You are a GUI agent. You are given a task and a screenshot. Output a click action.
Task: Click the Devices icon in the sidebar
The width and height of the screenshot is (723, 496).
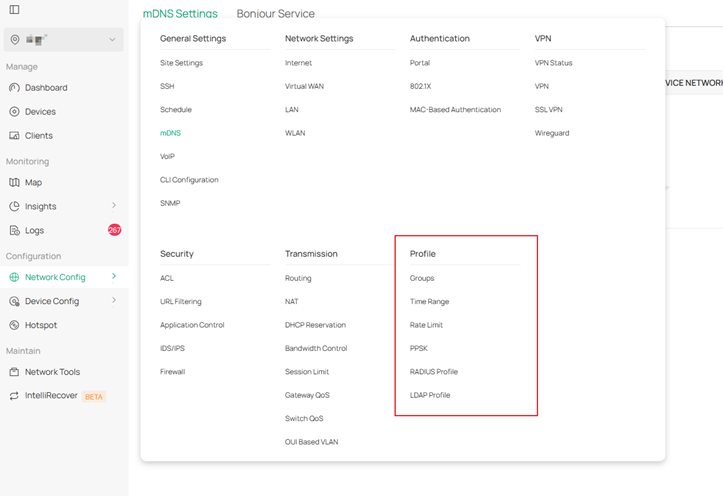click(14, 112)
